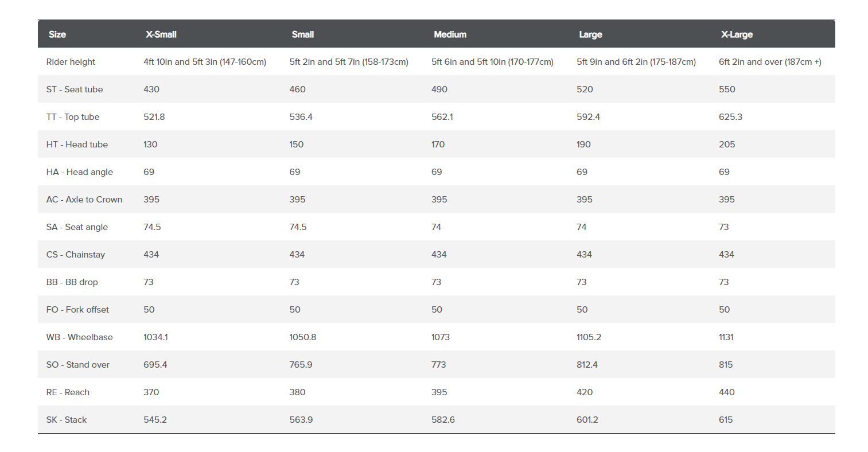Select the HT - Head tube label
This screenshot has height=452, width=868.
tap(77, 145)
